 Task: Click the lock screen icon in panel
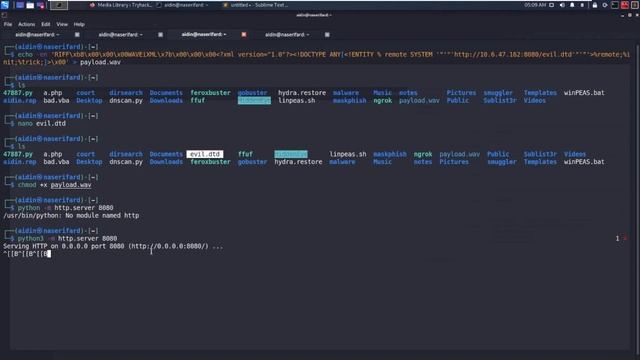coord(595,5)
